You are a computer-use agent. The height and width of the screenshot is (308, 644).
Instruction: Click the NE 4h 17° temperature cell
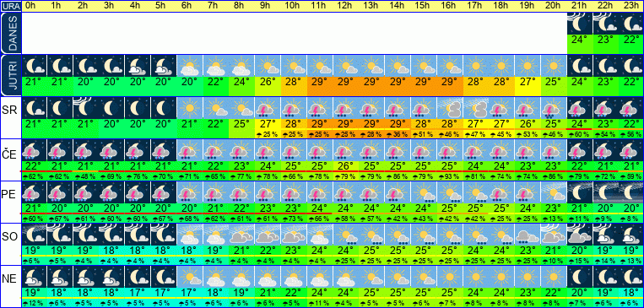point(138,293)
